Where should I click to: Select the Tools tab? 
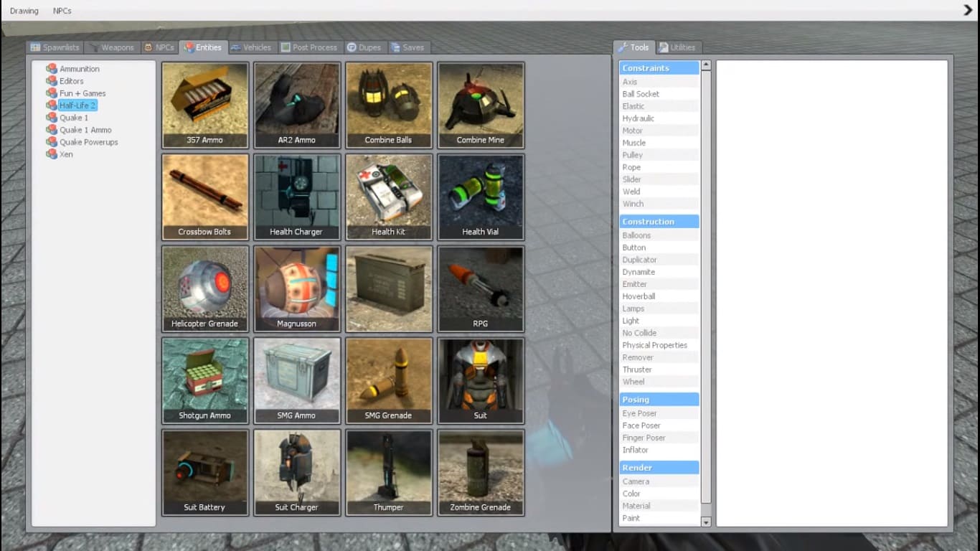point(633,47)
